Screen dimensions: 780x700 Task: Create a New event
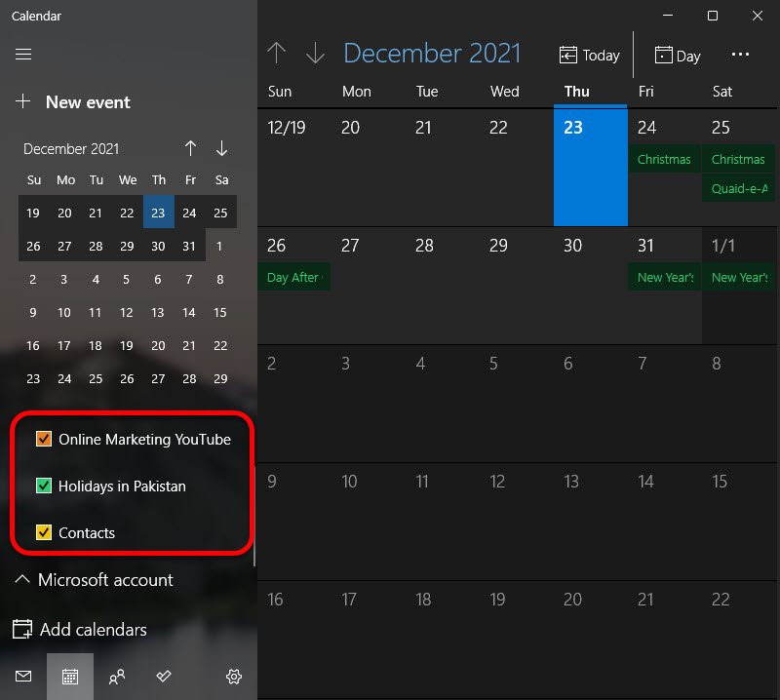[73, 102]
